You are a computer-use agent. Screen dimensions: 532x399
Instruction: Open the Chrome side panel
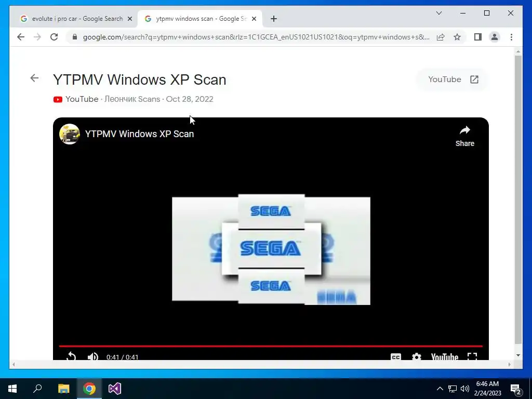(x=478, y=37)
